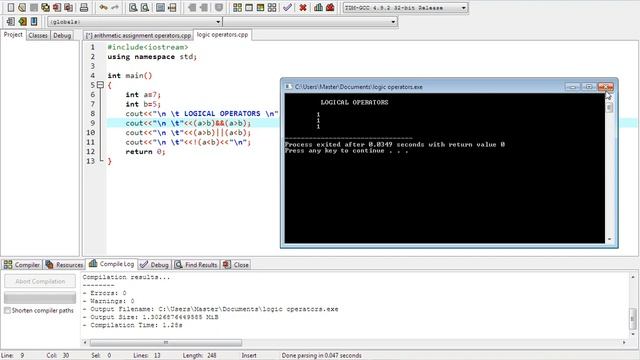Click the Insert icon on second toolbar row
This screenshot has height=360, width=640.
pyautogui.click(x=11, y=21)
